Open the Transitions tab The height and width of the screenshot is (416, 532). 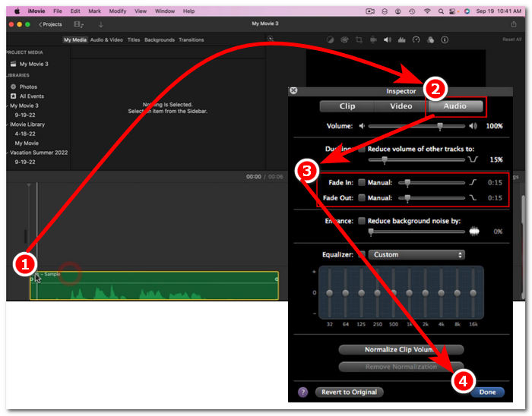tap(192, 40)
